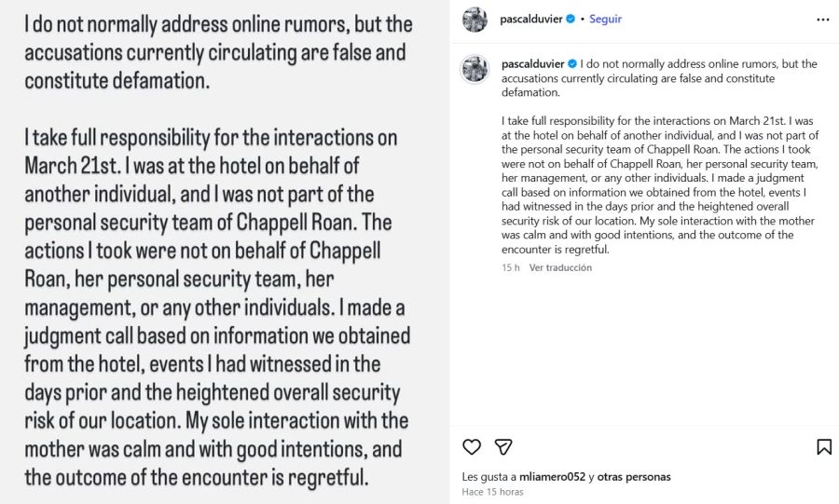
Task: Click the verified badge in the caption
Action: point(571,64)
